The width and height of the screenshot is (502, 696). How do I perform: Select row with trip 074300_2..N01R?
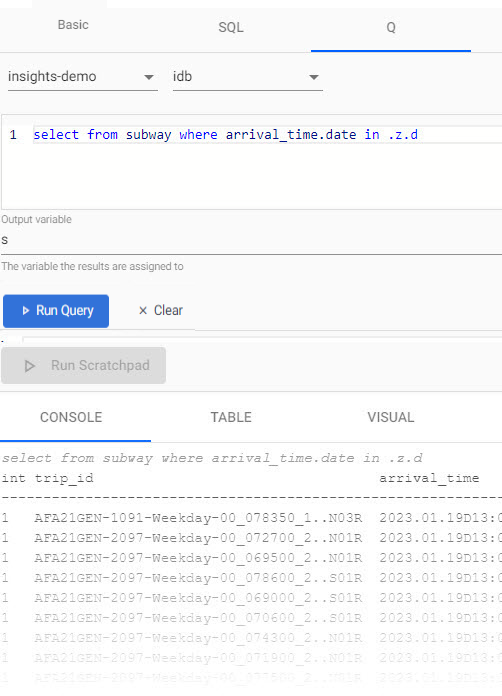251,638
